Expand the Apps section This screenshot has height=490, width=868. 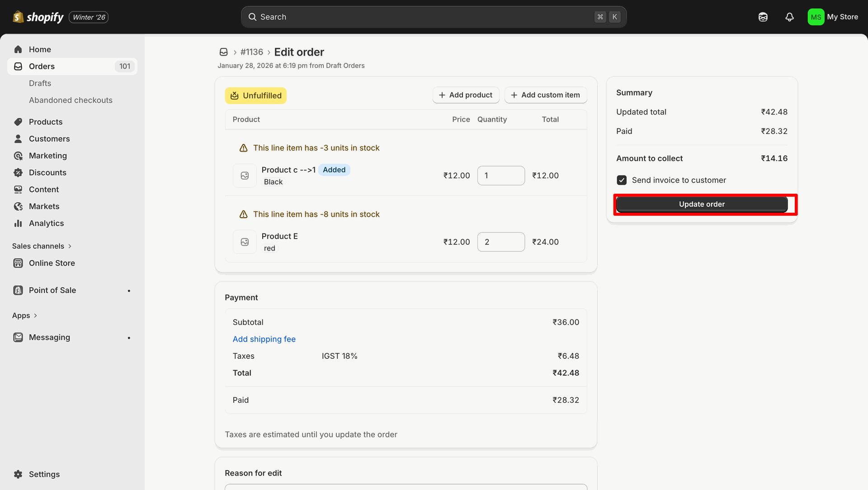click(x=24, y=315)
